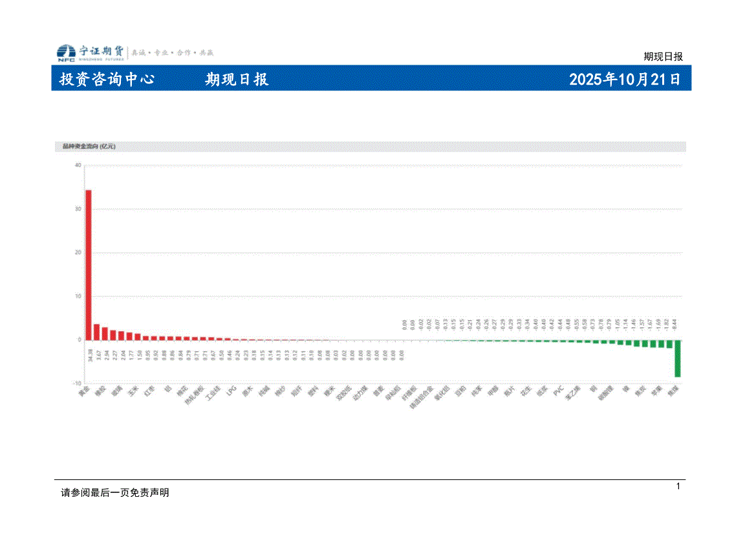Click the largest green bar valued -8.44
756x535 pixels.
pyautogui.click(x=677, y=358)
